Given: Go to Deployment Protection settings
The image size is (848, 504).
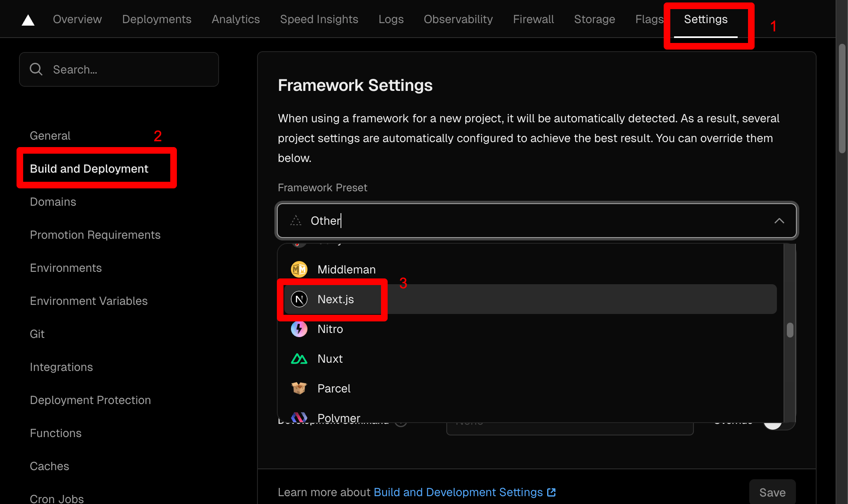Looking at the screenshot, I should point(90,400).
